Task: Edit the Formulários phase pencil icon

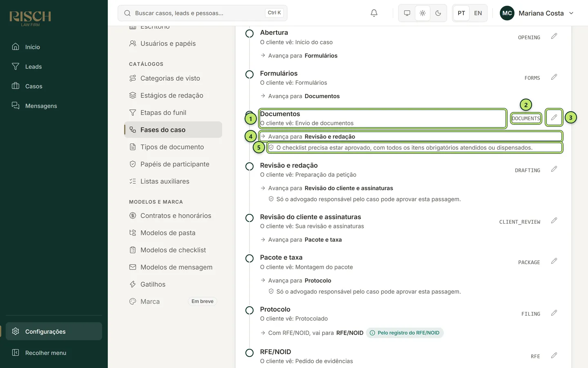Action: 554,77
